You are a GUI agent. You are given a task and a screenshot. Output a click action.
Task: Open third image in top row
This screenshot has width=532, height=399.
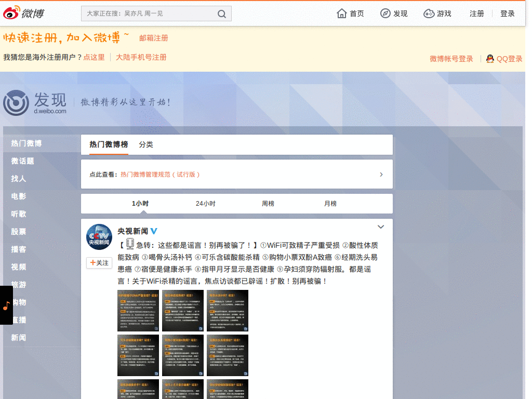click(x=228, y=311)
